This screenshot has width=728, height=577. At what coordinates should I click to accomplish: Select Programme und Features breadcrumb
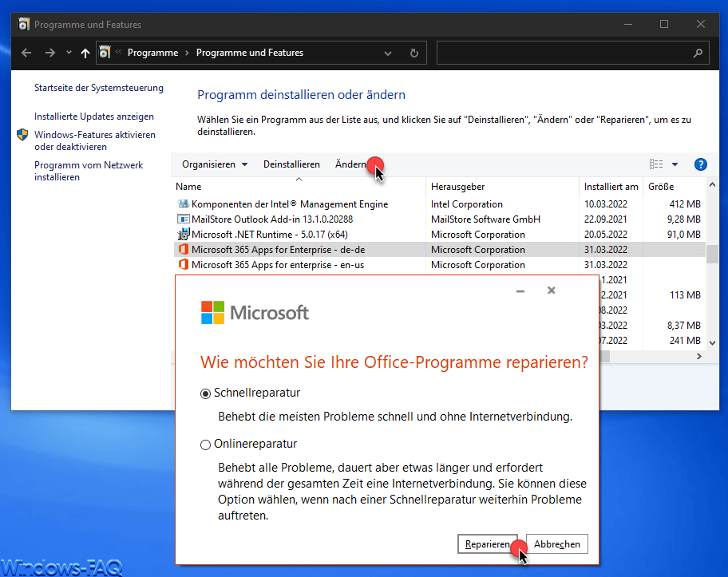pos(250,53)
